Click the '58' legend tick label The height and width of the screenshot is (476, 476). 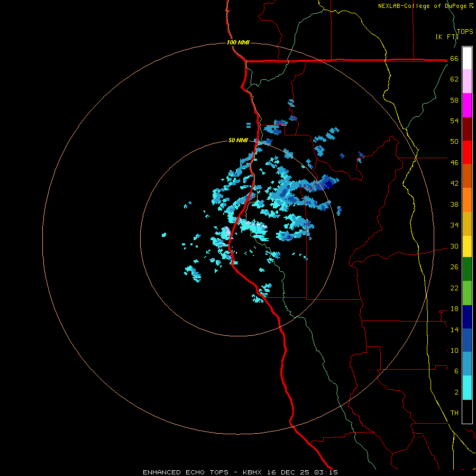coord(454,100)
